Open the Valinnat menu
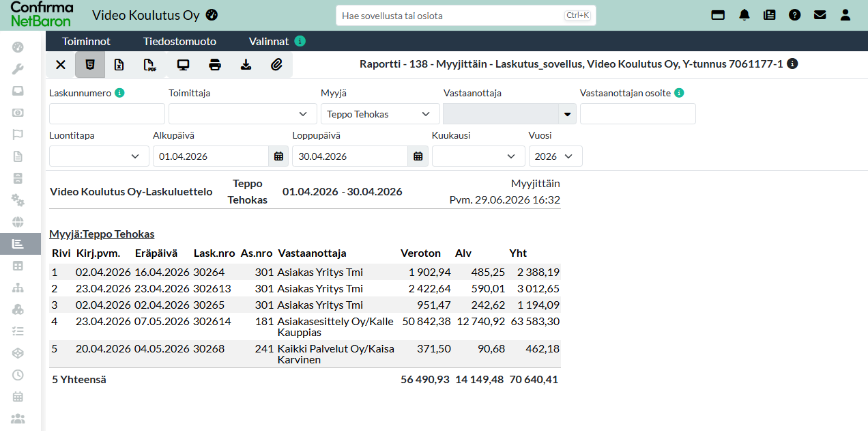Screen dimensions: 868x431 [269, 41]
